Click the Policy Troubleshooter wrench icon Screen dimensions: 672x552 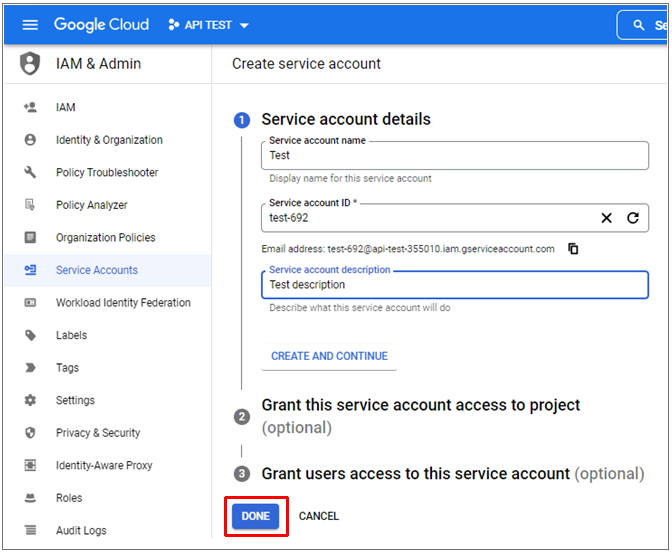click(x=30, y=173)
